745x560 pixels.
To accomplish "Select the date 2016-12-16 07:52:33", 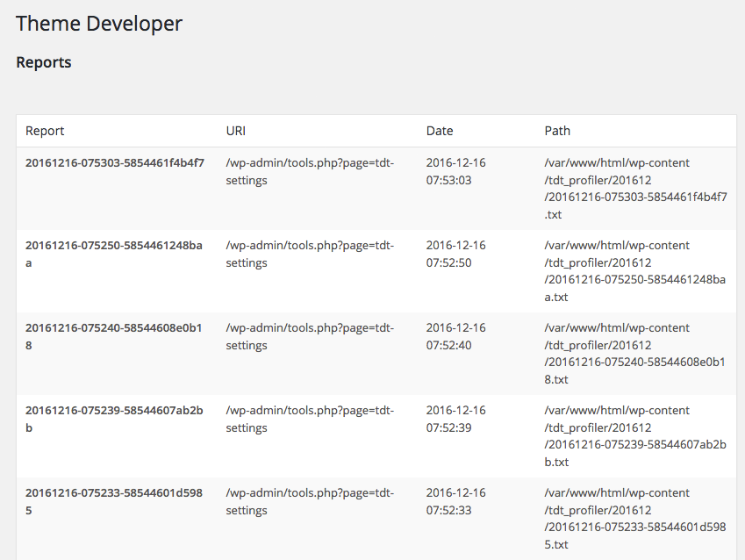I will click(455, 501).
